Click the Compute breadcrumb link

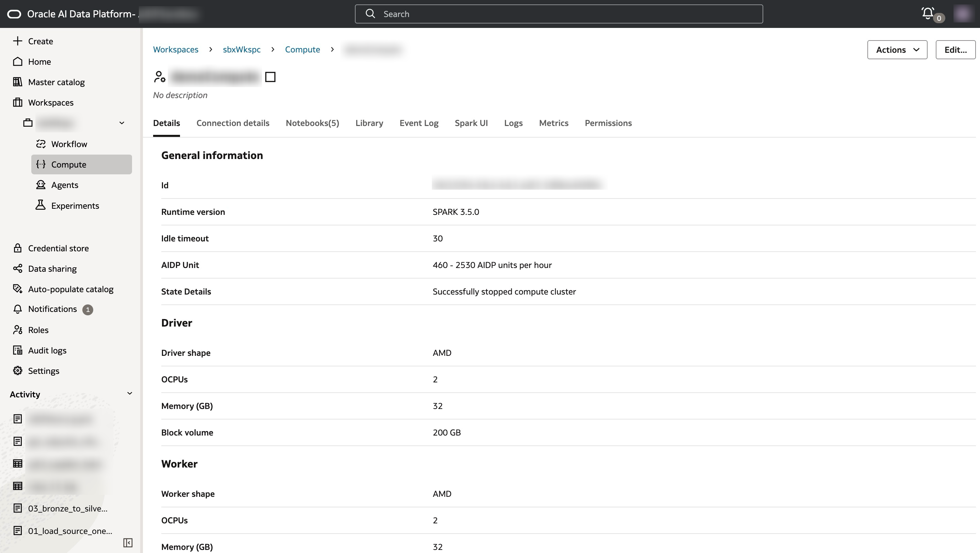[303, 50]
